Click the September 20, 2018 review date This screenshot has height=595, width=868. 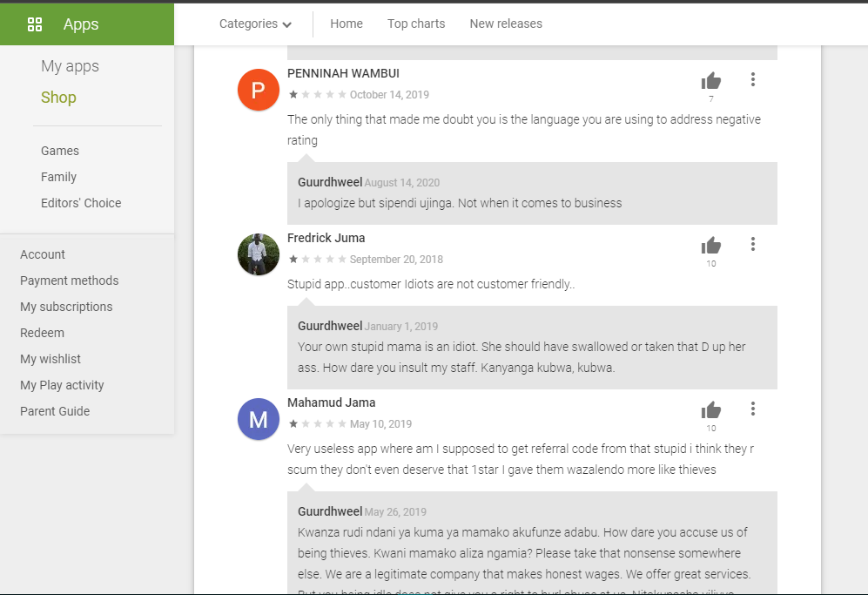coord(396,260)
